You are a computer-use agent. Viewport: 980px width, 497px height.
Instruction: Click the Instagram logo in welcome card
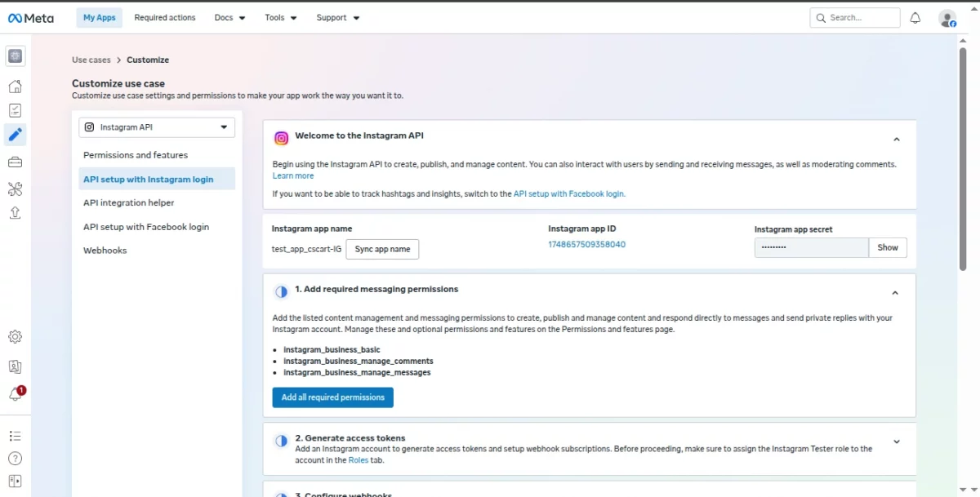click(281, 138)
